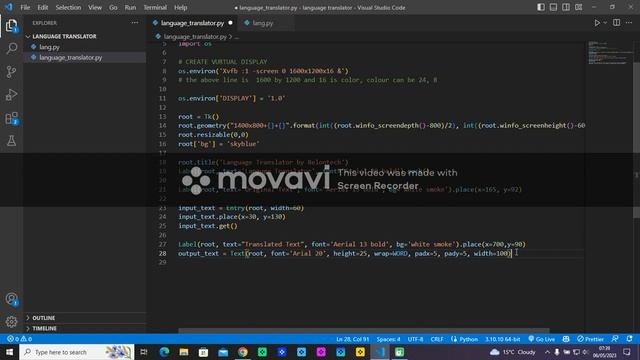The height and width of the screenshot is (360, 640).
Task: Open the Testing flask view
Action: [x=11, y=141]
